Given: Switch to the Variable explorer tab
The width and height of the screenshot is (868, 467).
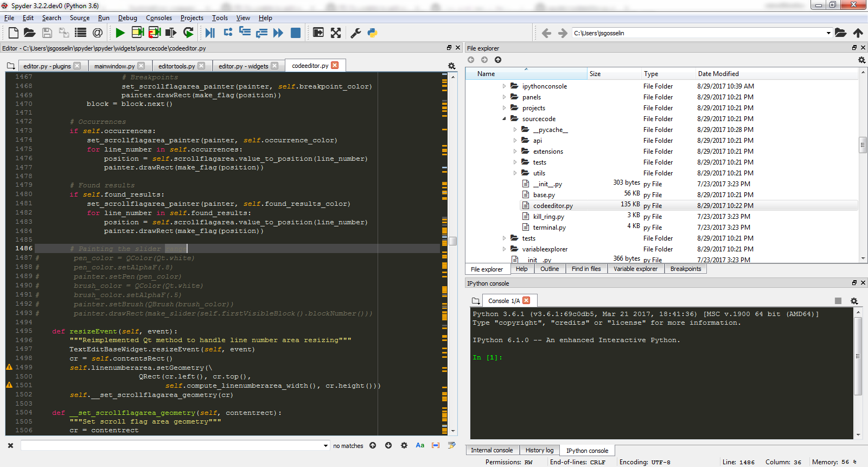Looking at the screenshot, I should (635, 269).
